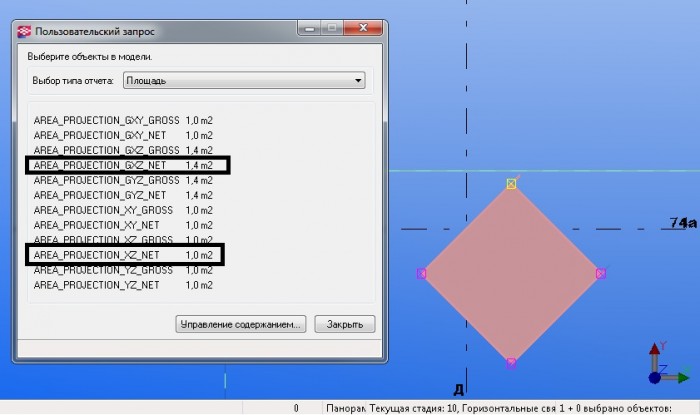Select the magenta left corner handle
The width and height of the screenshot is (700, 415).
pyautogui.click(x=421, y=274)
